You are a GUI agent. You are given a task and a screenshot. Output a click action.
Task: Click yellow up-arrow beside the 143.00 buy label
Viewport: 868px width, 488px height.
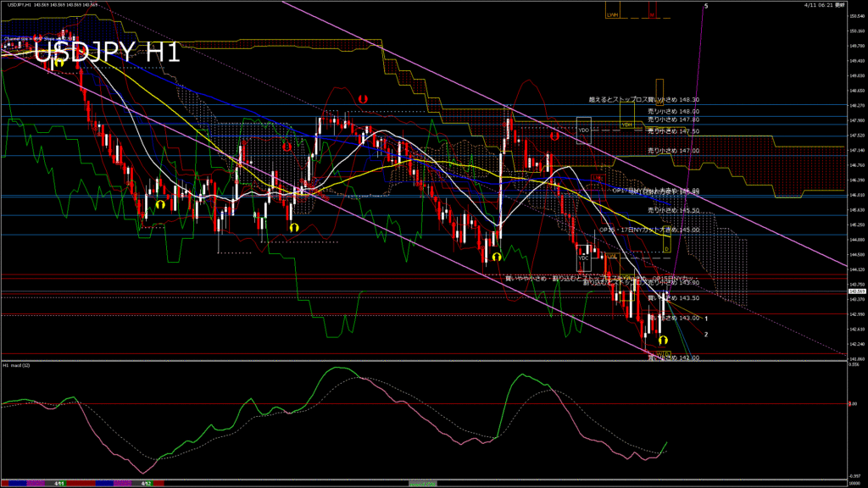click(663, 339)
